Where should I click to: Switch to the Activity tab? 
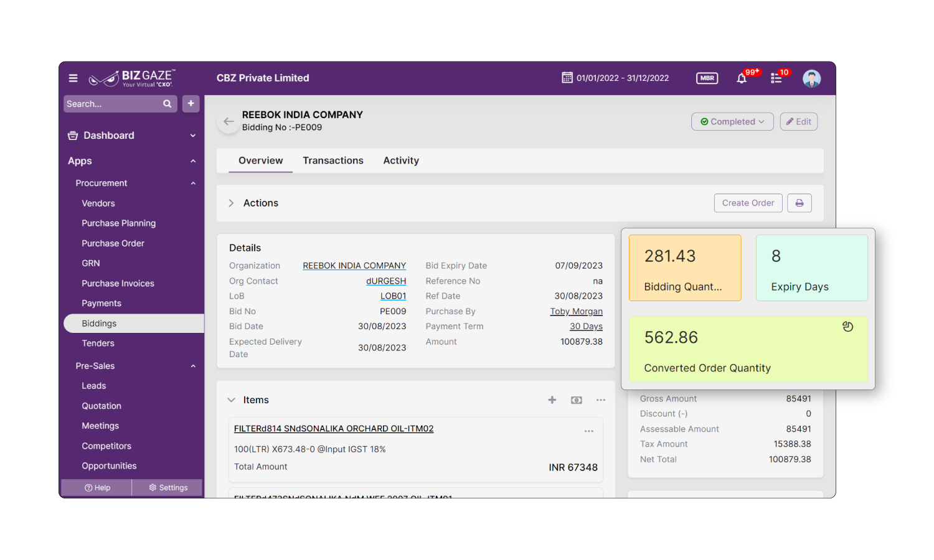[401, 161]
